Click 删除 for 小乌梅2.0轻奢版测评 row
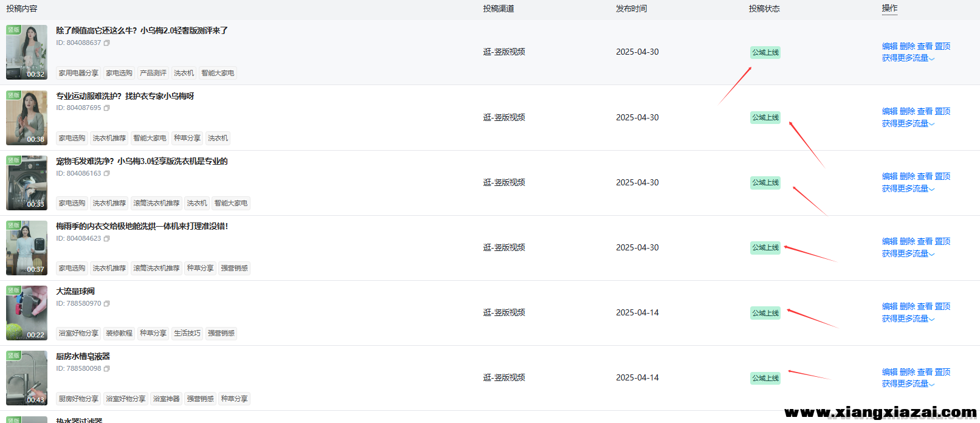 [x=907, y=46]
